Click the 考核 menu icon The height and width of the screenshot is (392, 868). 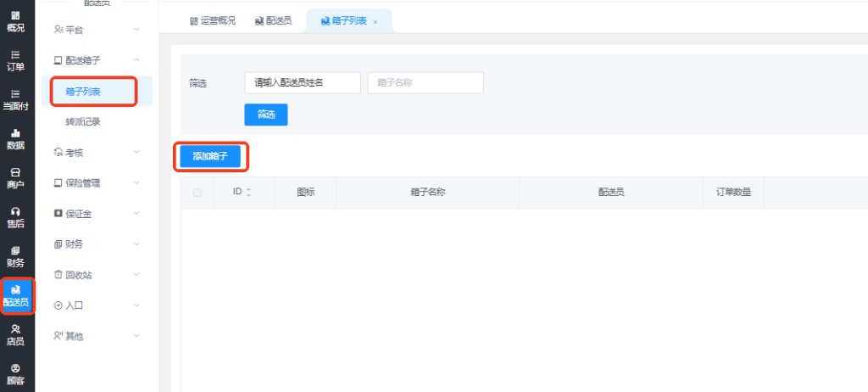58,153
